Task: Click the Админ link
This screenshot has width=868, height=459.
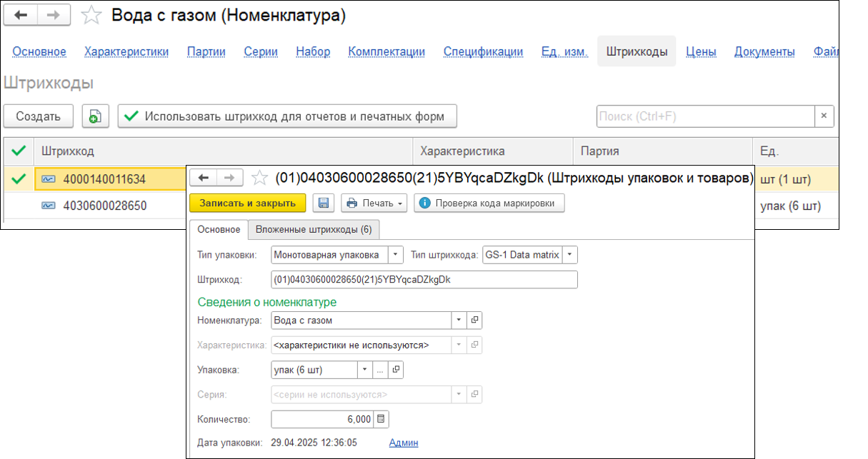Action: (x=404, y=443)
